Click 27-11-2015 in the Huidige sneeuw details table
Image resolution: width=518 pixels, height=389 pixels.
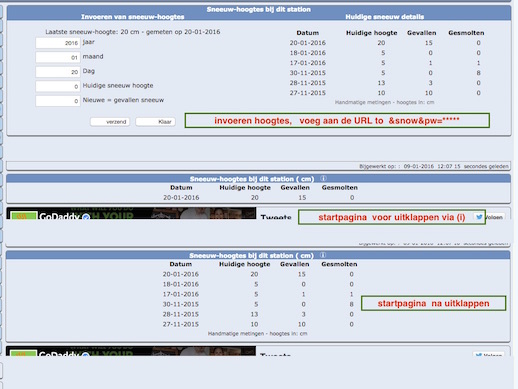(307, 93)
